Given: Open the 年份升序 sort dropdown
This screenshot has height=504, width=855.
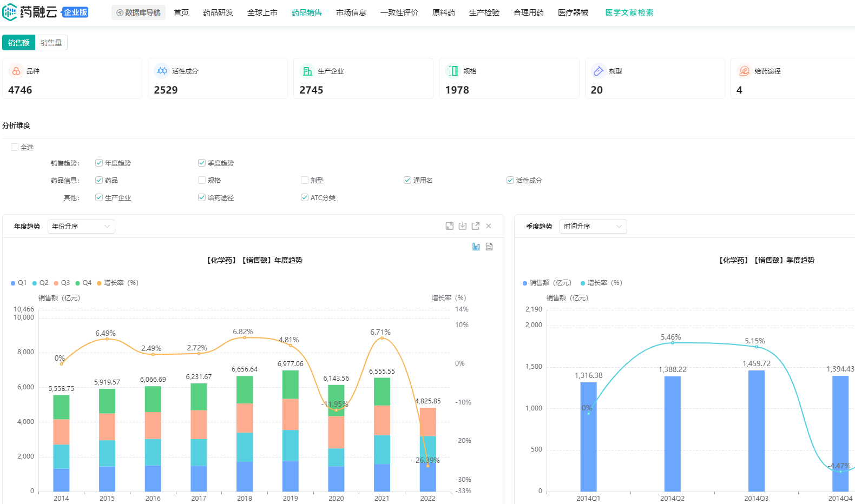Looking at the screenshot, I should [81, 227].
